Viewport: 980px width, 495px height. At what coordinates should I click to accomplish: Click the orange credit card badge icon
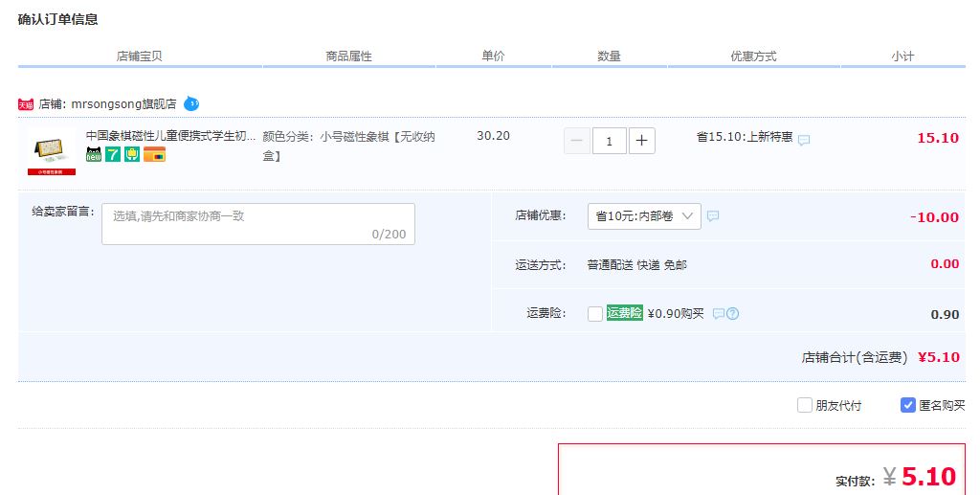[154, 154]
